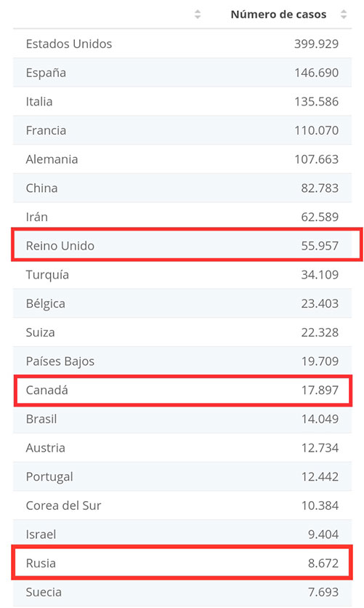Select the Suecia row
Screen dimensions: 364x608
(x=182, y=592)
